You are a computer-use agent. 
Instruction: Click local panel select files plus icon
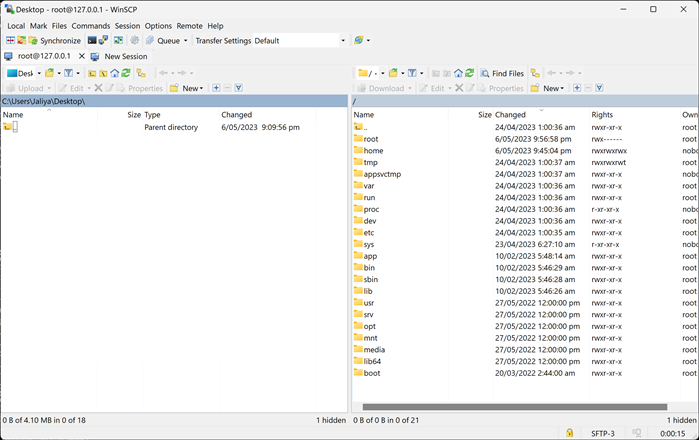pyautogui.click(x=216, y=88)
